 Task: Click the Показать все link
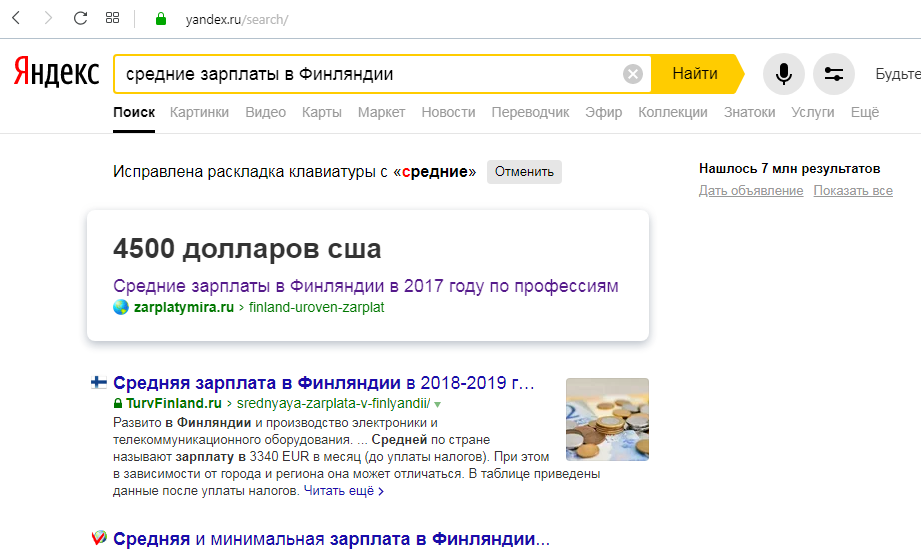(853, 190)
